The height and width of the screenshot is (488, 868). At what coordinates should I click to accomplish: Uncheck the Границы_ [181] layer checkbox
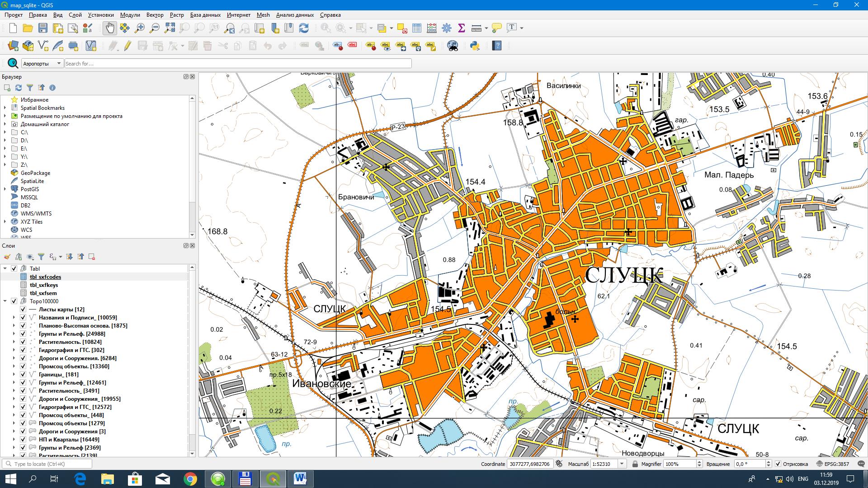click(x=23, y=375)
